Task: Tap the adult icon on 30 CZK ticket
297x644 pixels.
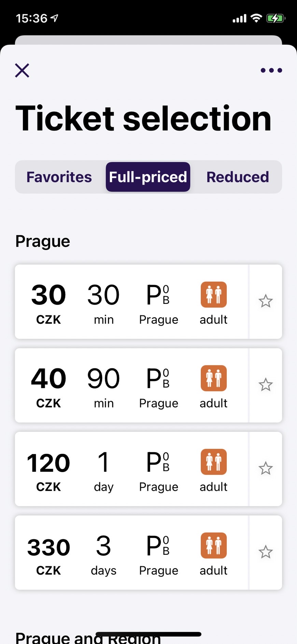Action: coord(214,295)
